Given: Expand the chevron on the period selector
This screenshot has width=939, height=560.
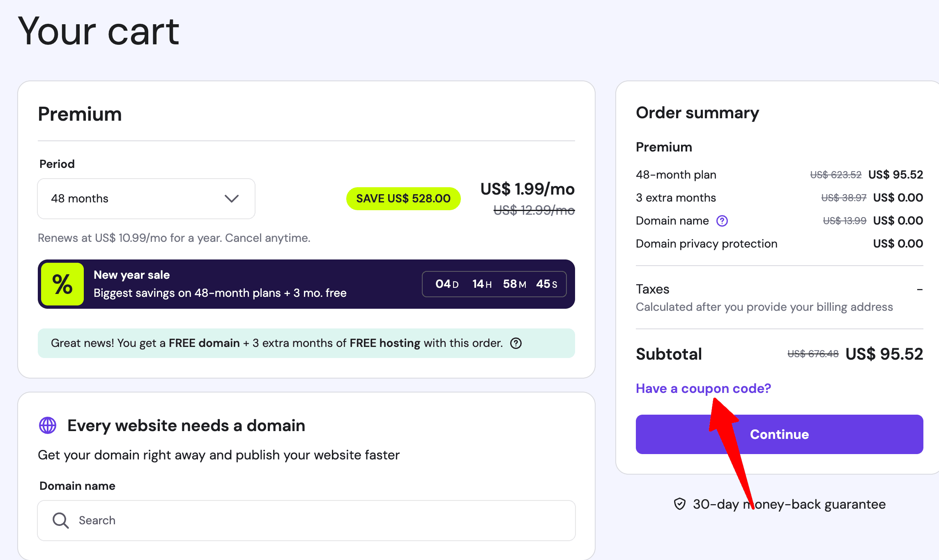Looking at the screenshot, I should (x=231, y=199).
